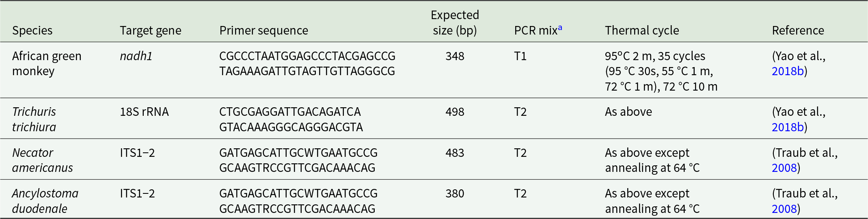Click the Target gene column header
Viewport: 868px width, 219px height.
tap(151, 30)
